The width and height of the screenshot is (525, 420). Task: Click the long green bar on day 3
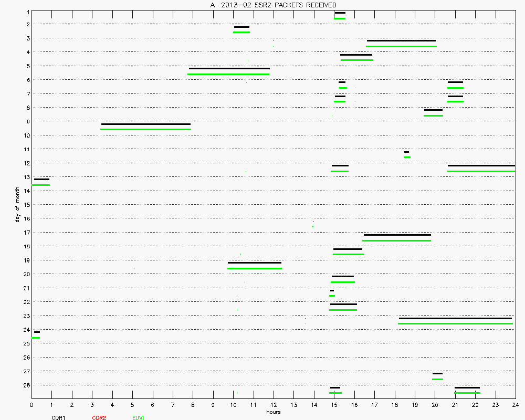401,46
